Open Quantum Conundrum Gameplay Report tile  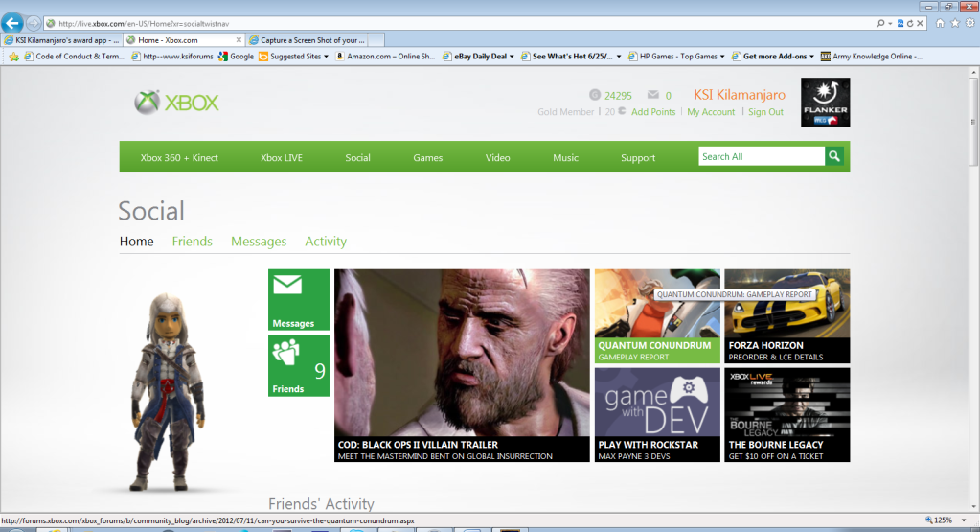point(657,316)
